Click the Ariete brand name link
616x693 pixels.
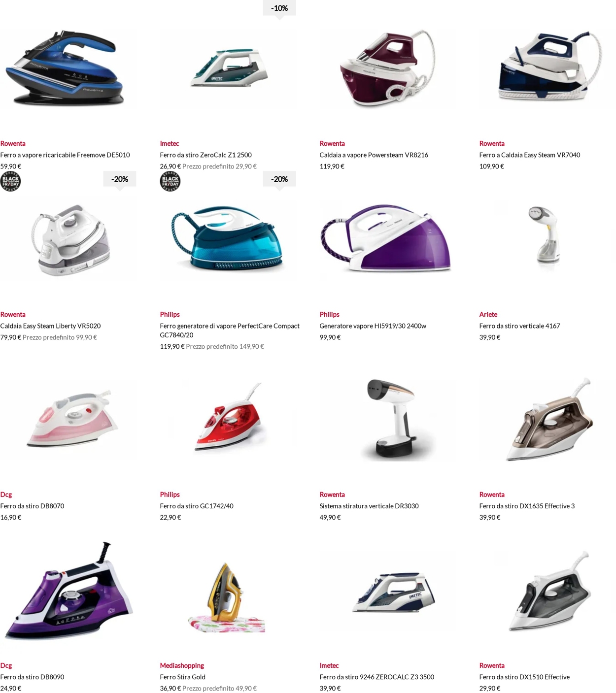point(488,314)
